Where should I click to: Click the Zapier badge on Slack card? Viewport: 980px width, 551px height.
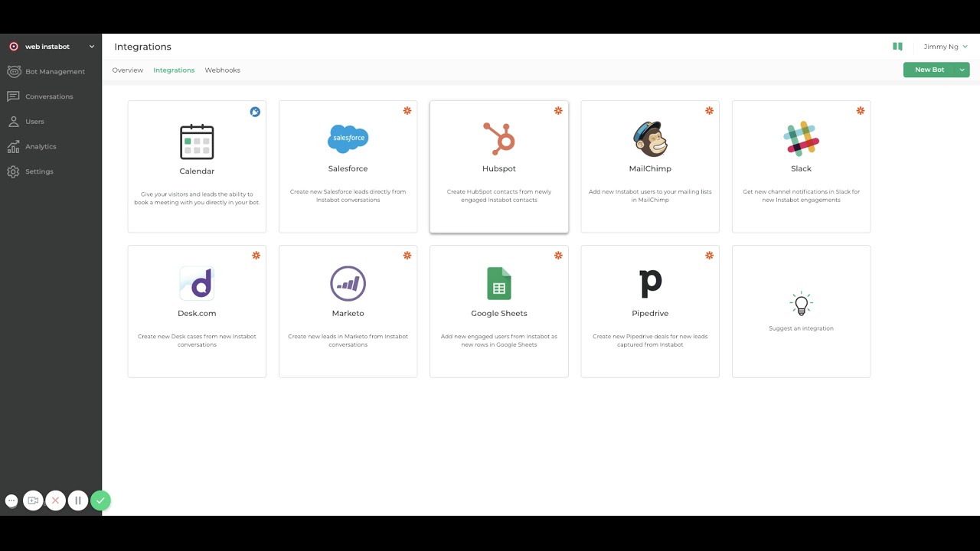pos(861,111)
